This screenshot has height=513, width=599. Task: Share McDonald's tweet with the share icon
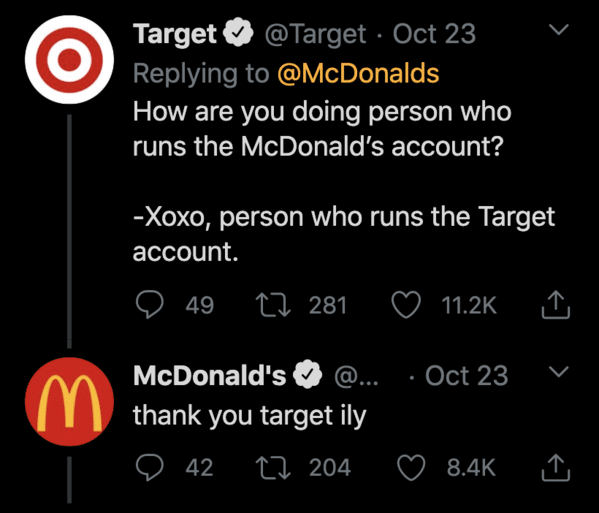(x=556, y=467)
